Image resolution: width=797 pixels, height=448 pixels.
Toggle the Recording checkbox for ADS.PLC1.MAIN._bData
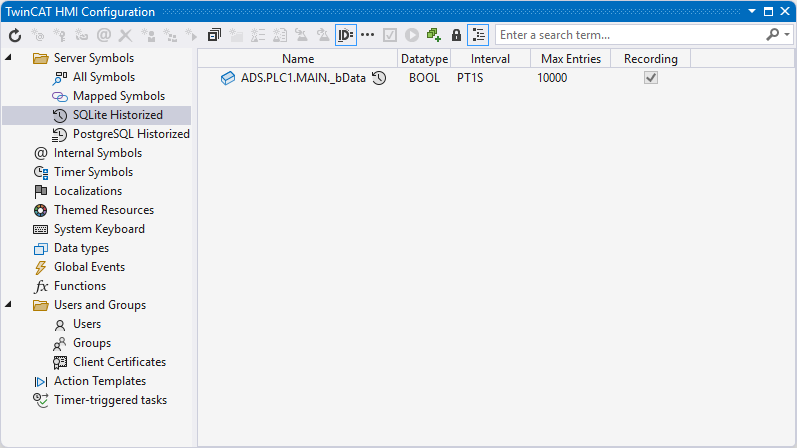pos(651,78)
